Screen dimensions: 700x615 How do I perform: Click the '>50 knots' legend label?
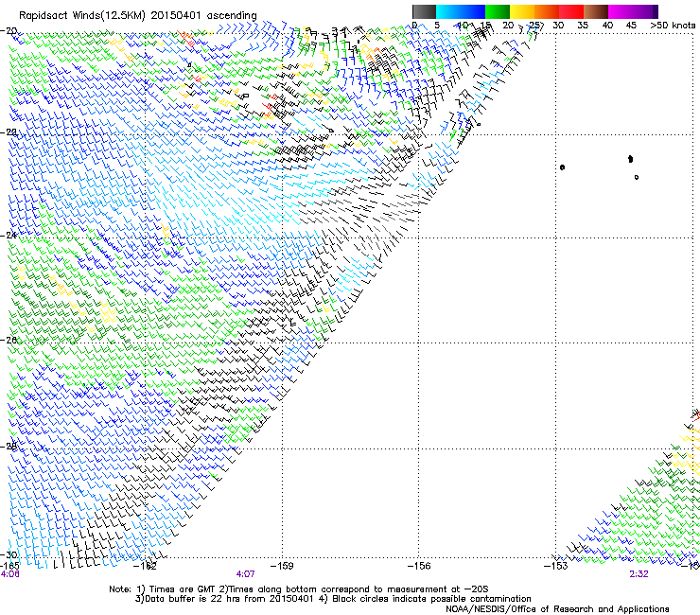click(x=673, y=26)
